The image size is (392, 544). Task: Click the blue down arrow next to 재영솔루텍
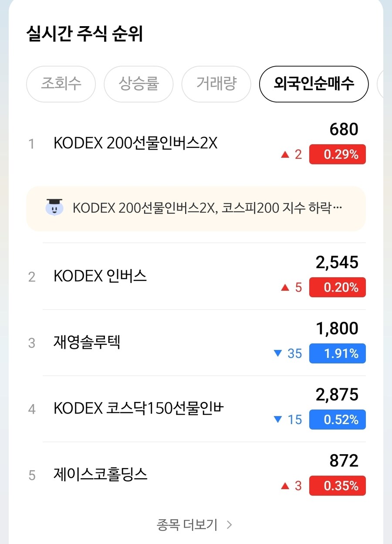[x=278, y=354]
